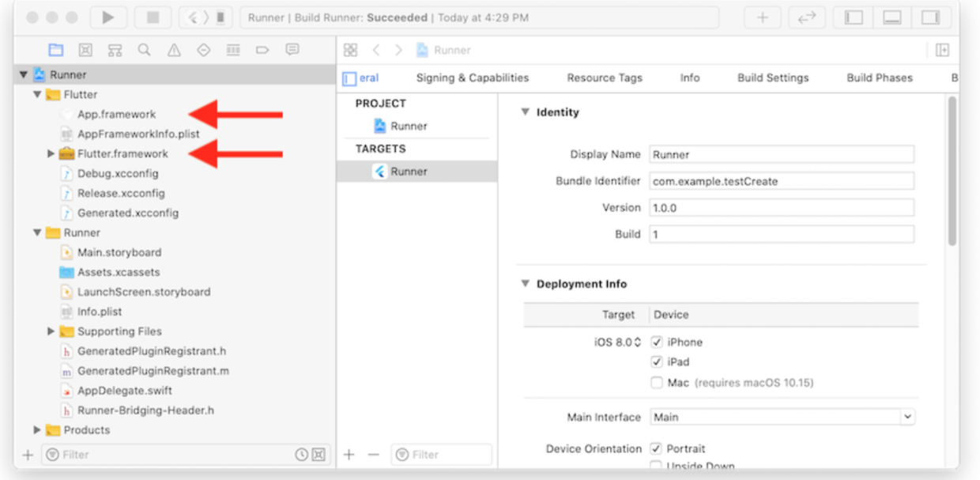The image size is (980, 480).
Task: Open the Breakpoint navigator
Action: point(261,49)
